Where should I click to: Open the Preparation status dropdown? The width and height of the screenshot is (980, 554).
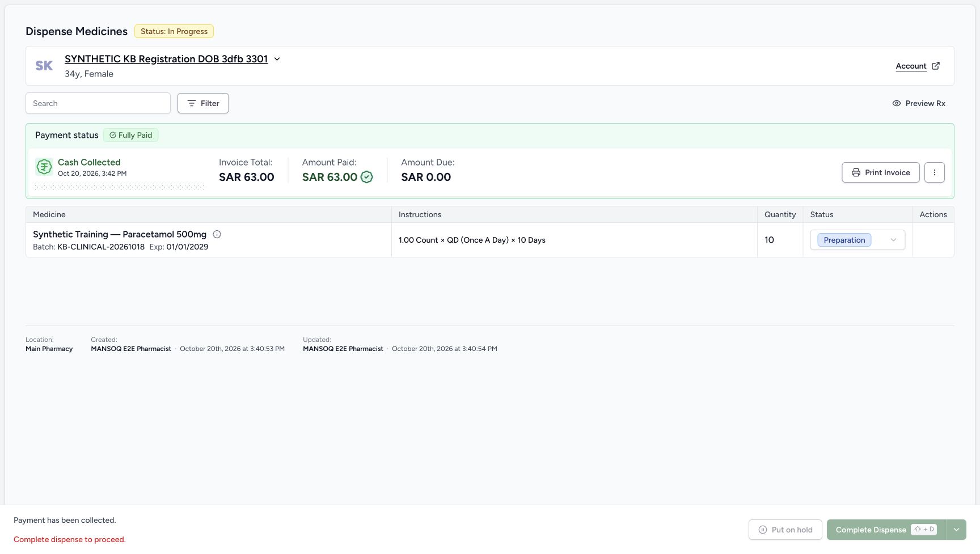coord(857,240)
